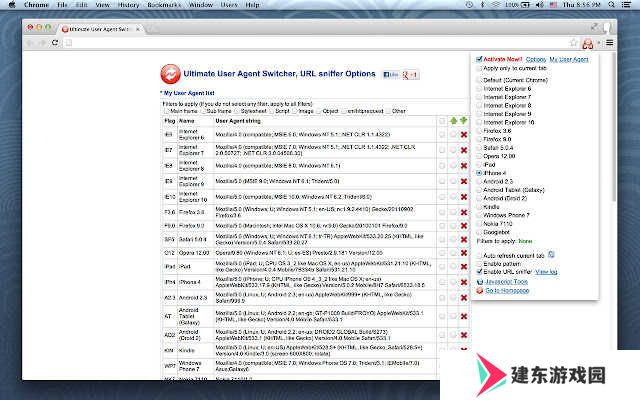Image resolution: width=640 pixels, height=400 pixels.
Task: Click the browser address bar
Action: 318,42
